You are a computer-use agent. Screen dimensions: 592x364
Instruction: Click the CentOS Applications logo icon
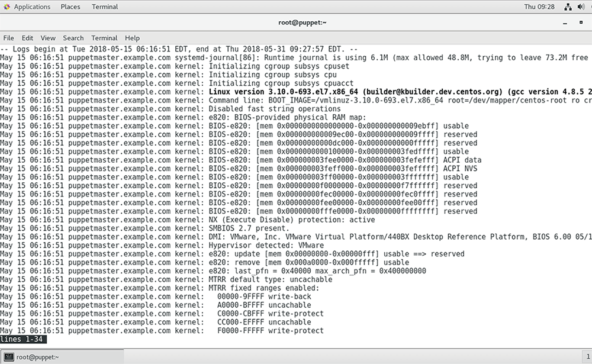(x=7, y=7)
